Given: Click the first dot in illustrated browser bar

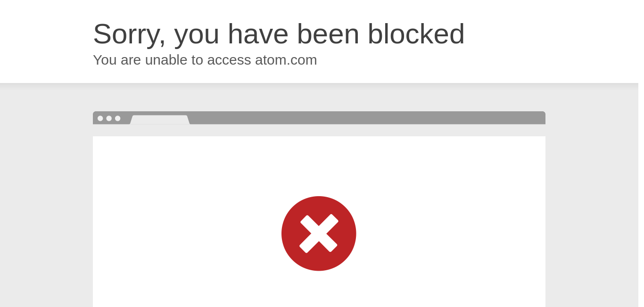Looking at the screenshot, I should pos(100,118).
